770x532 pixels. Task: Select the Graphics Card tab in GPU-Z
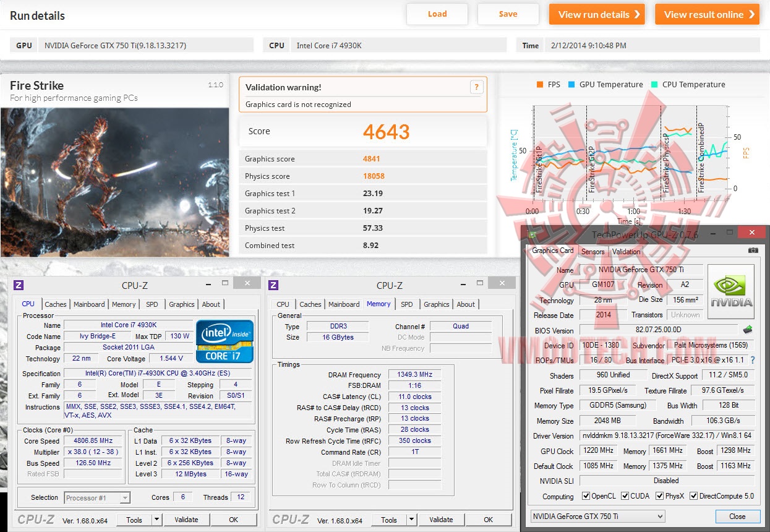(x=552, y=251)
